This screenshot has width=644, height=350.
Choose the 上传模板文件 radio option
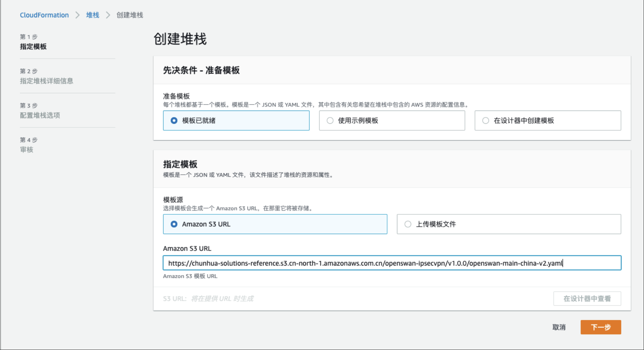pyautogui.click(x=509, y=224)
